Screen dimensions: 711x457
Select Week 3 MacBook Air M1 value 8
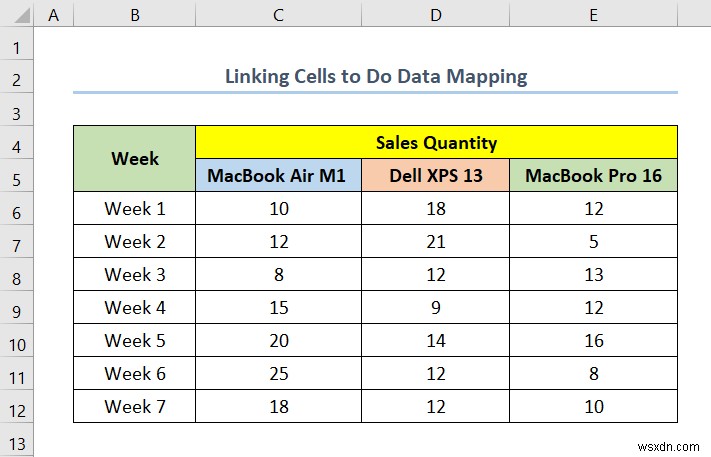pos(278,274)
